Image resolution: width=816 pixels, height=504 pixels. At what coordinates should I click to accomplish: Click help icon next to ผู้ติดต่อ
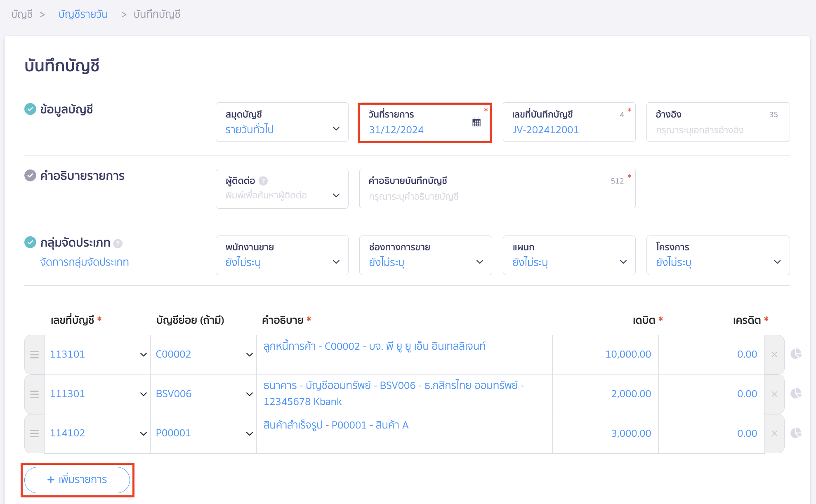coord(263,181)
